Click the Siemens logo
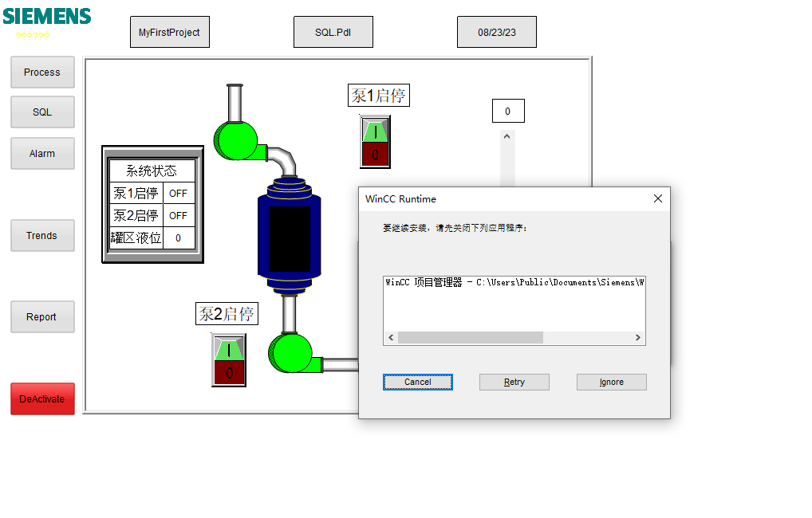This screenshot has width=812, height=518. (46, 16)
